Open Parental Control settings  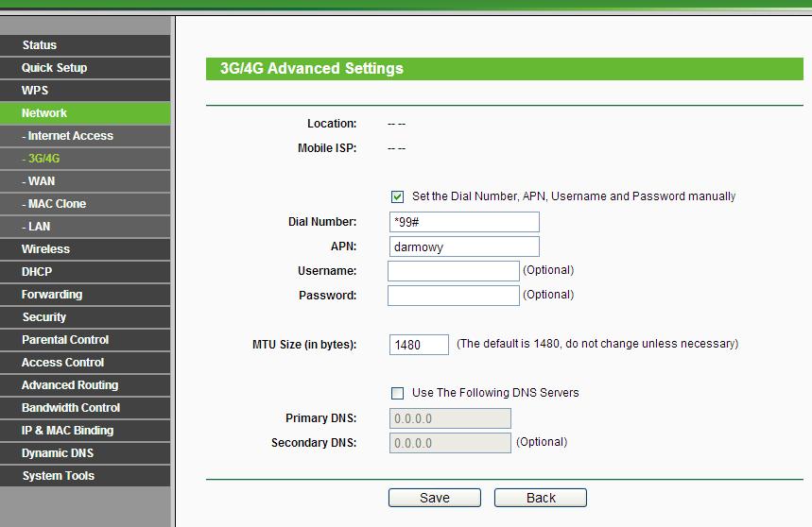pyautogui.click(x=65, y=340)
